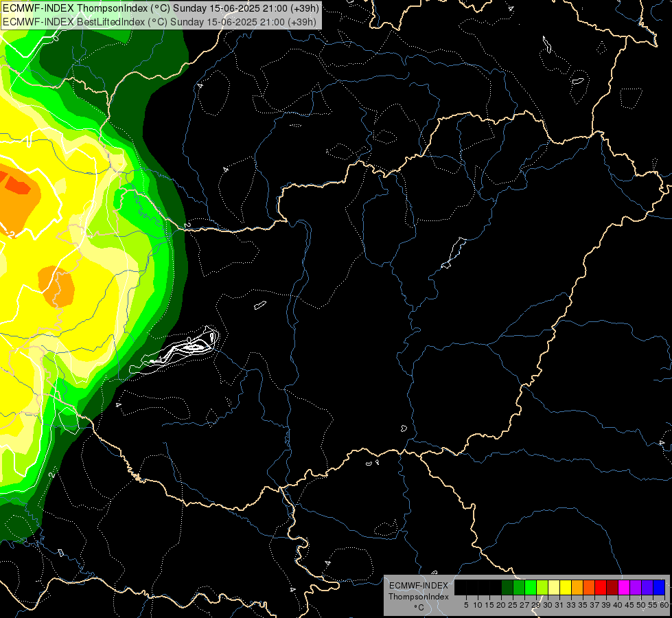
Task: Click the legend tick label 31
Action: coord(559,605)
